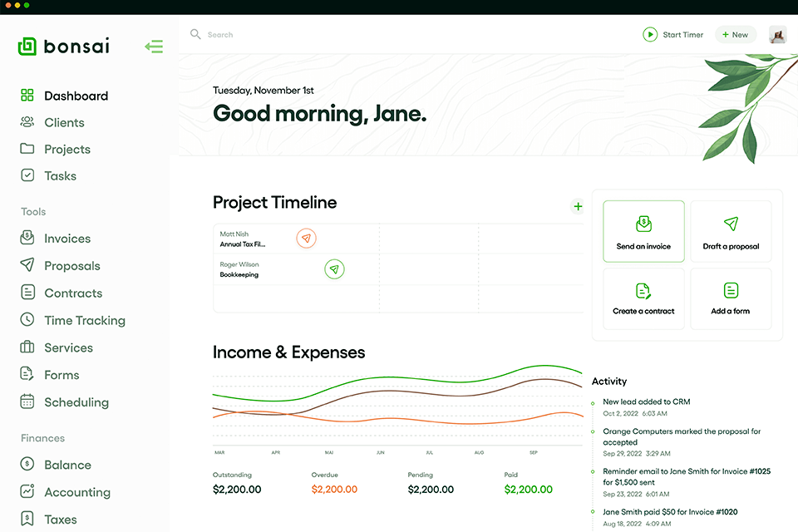
Task: Collapse the sidebar with the arrow icon
Action: click(x=154, y=47)
